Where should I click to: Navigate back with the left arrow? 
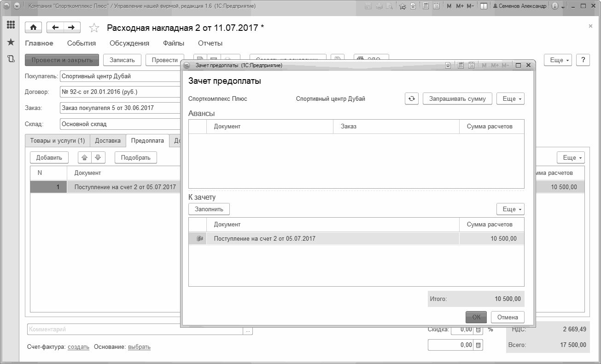55,28
